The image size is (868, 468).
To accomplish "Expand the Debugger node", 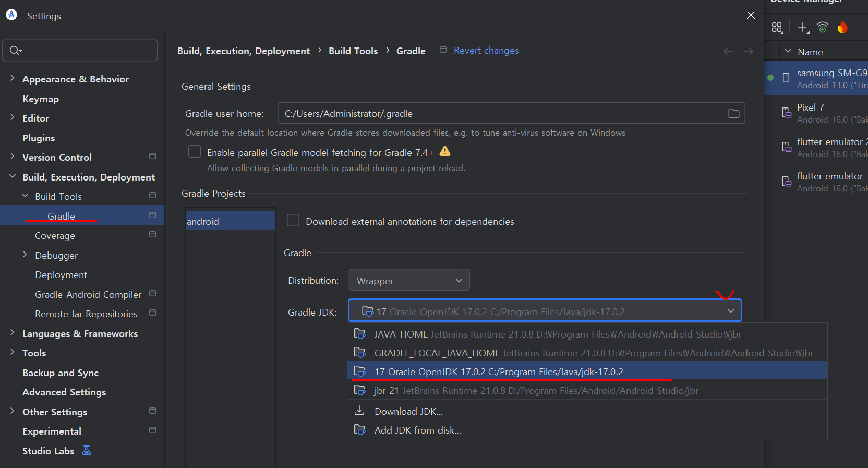I will pyautogui.click(x=25, y=254).
